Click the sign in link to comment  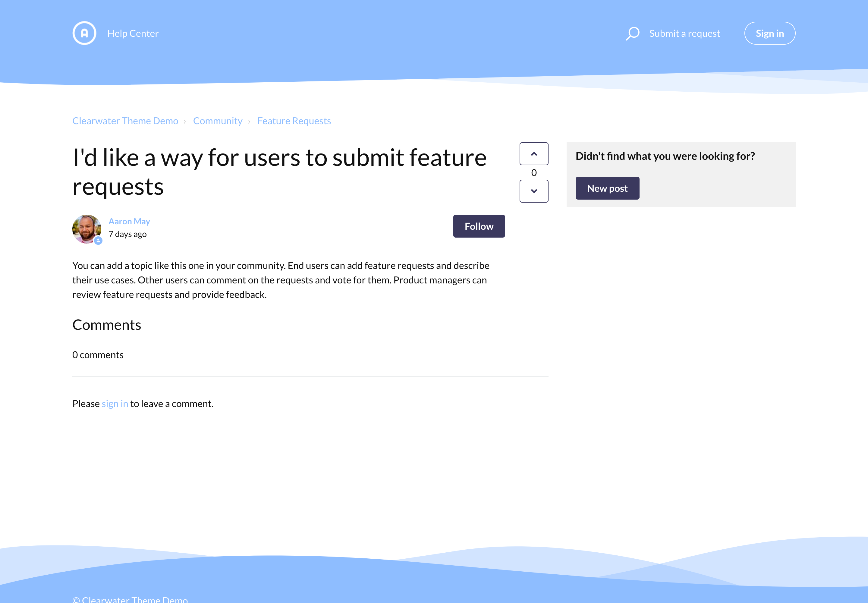[115, 403]
